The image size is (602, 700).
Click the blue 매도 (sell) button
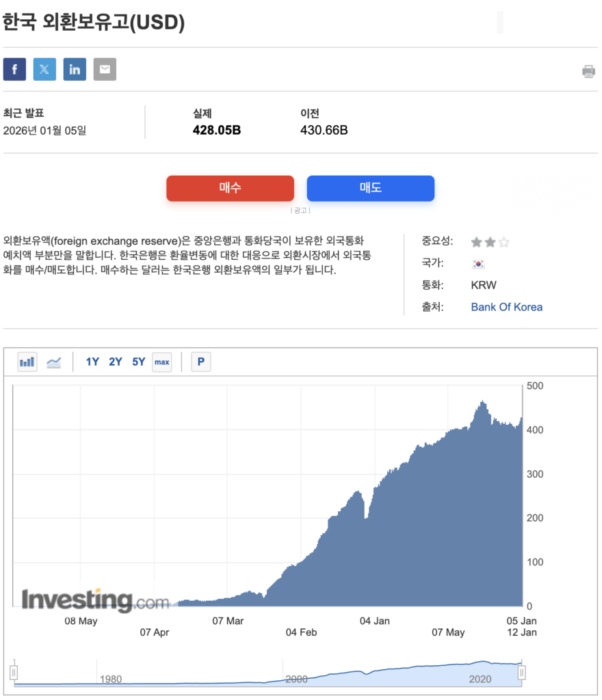[x=370, y=188]
